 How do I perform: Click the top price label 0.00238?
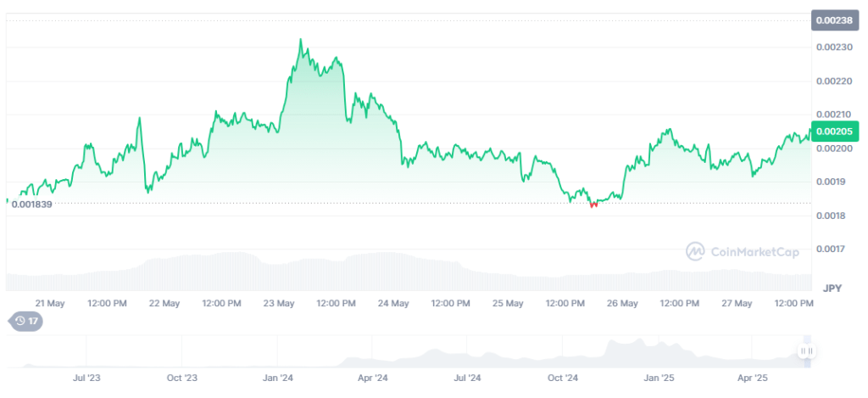click(836, 20)
